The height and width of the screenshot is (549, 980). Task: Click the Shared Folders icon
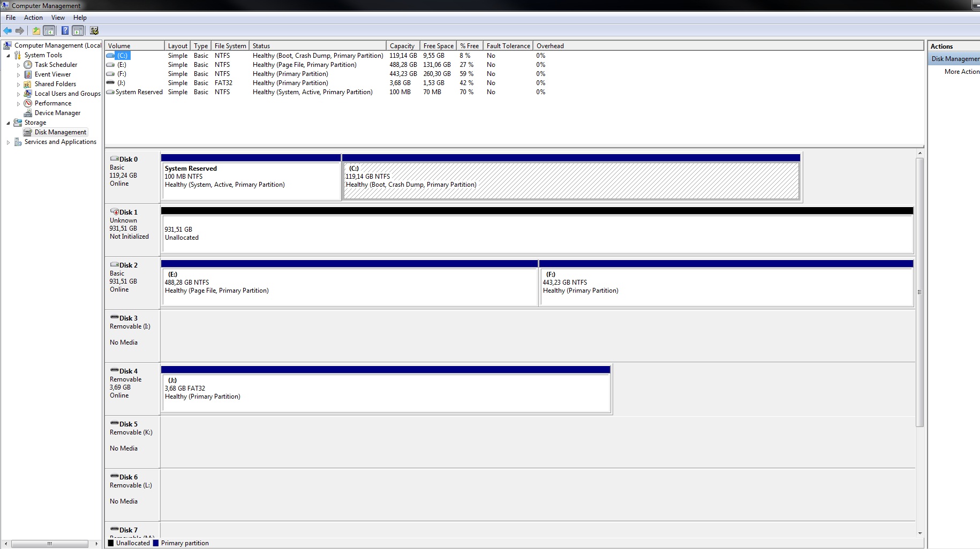point(28,84)
